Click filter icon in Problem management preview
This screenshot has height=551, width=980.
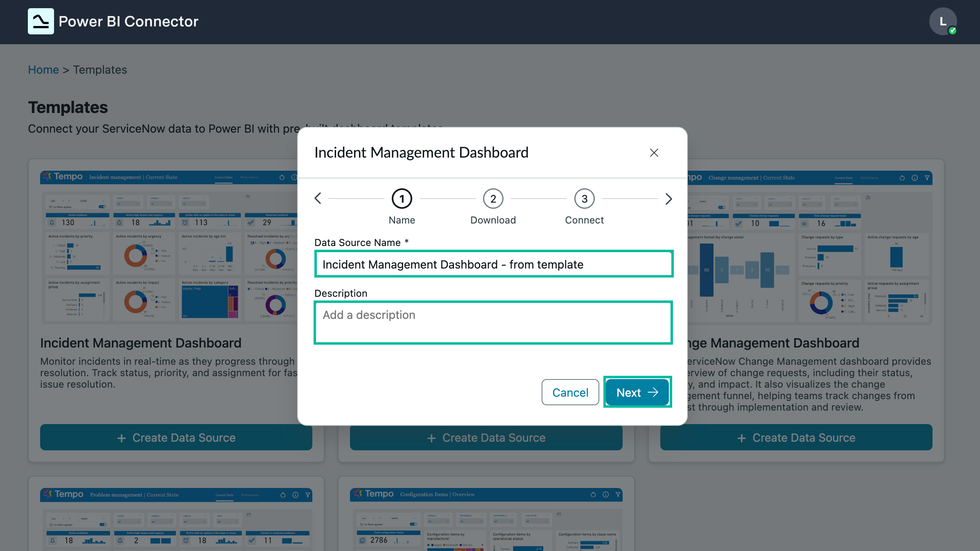point(308,495)
